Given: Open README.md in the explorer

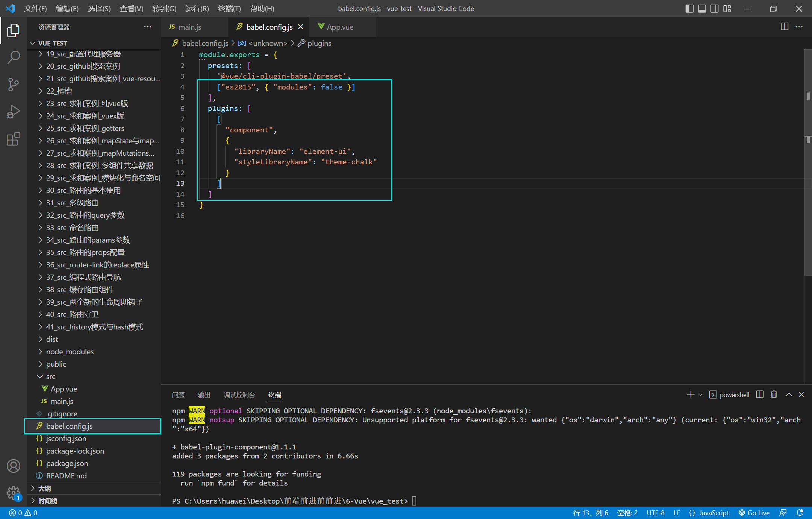Looking at the screenshot, I should pyautogui.click(x=94, y=476).
